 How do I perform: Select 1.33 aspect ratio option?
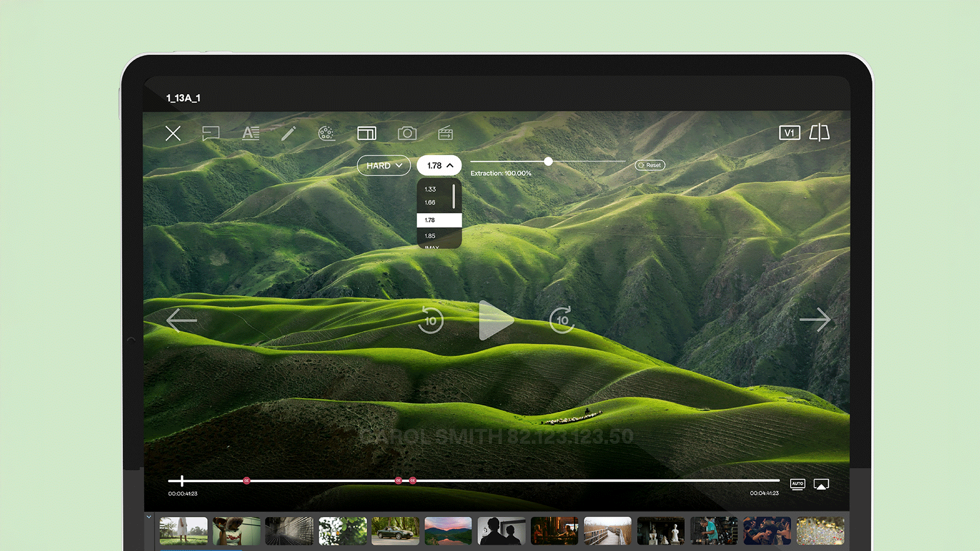[x=430, y=189]
